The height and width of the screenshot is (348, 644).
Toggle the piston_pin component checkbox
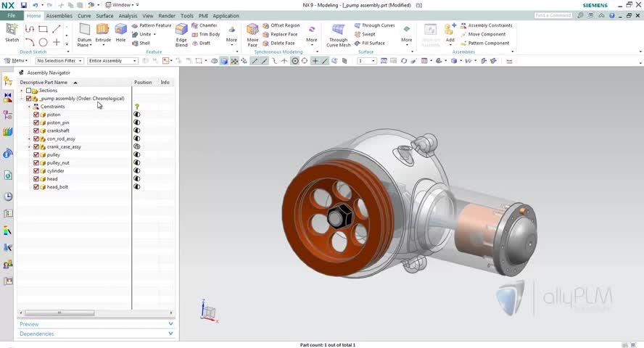click(x=36, y=123)
